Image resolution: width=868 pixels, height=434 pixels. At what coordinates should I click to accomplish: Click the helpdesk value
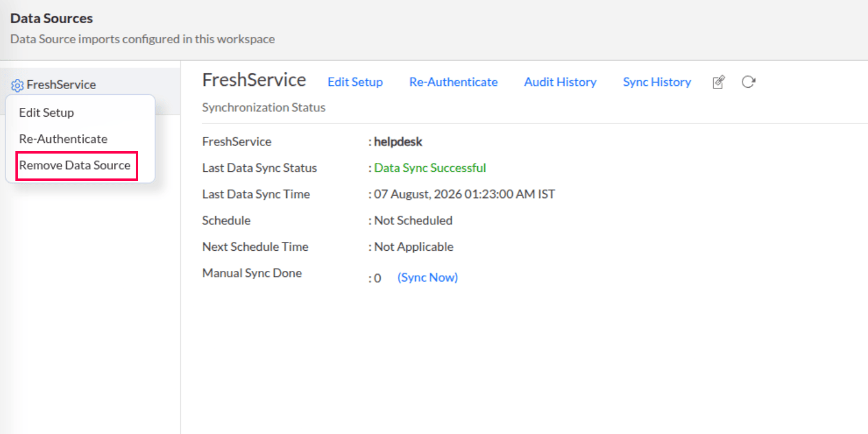(398, 142)
